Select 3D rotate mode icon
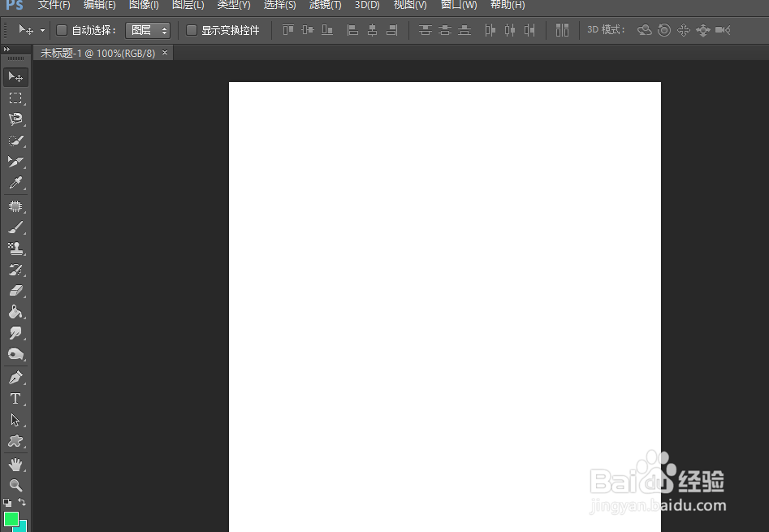The height and width of the screenshot is (532, 769). tap(645, 30)
